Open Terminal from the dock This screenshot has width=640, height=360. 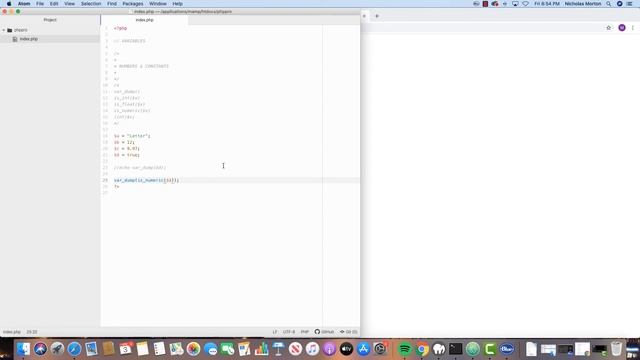click(456, 349)
